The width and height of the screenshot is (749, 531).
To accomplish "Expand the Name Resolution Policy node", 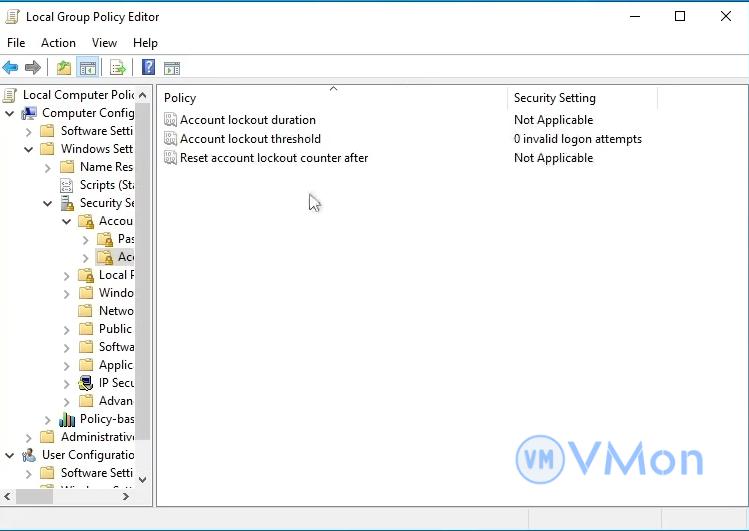I will click(48, 168).
